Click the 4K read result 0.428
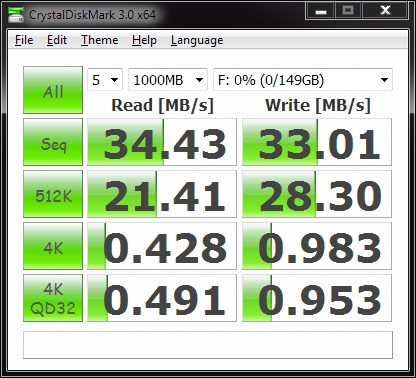The height and width of the screenshot is (378, 416). point(162,246)
